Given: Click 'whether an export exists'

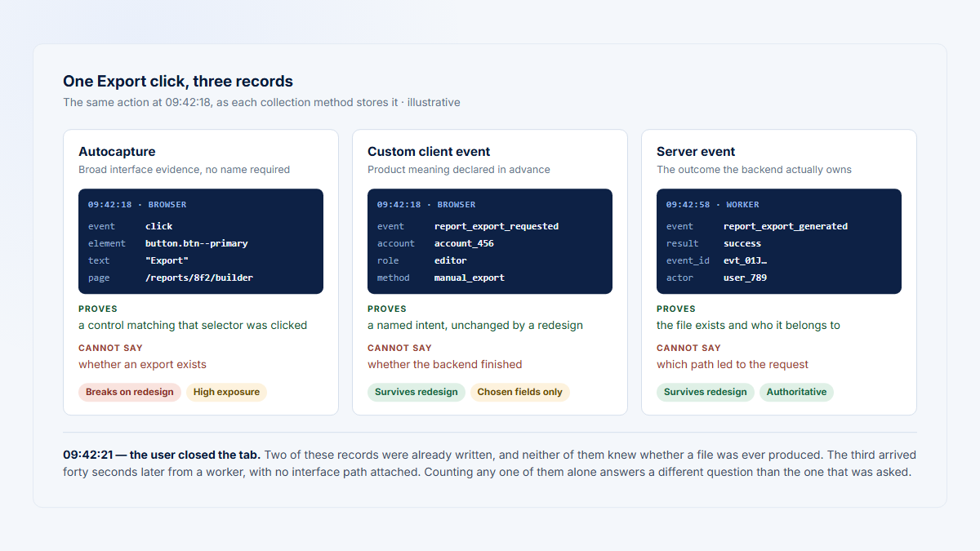Looking at the screenshot, I should pos(142,364).
